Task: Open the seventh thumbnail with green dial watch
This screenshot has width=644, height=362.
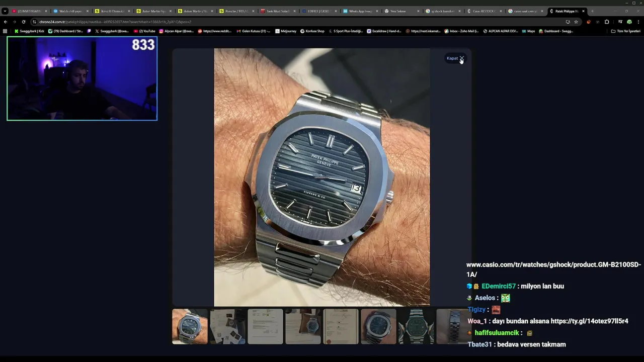Action: (416, 326)
